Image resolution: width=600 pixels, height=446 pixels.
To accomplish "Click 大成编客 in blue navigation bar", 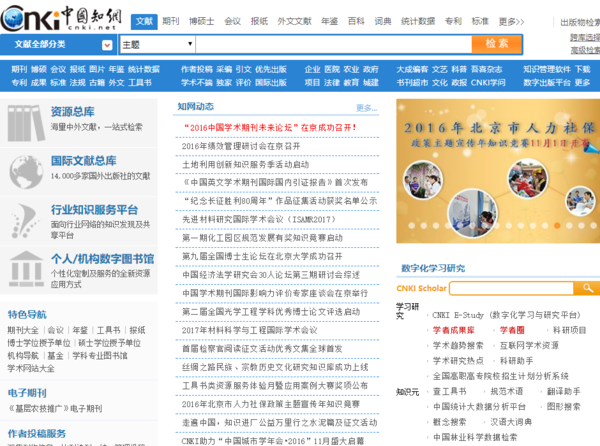I will (412, 69).
